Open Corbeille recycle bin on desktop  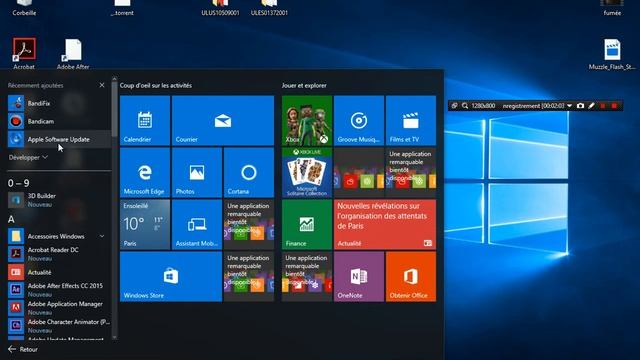click(x=24, y=8)
